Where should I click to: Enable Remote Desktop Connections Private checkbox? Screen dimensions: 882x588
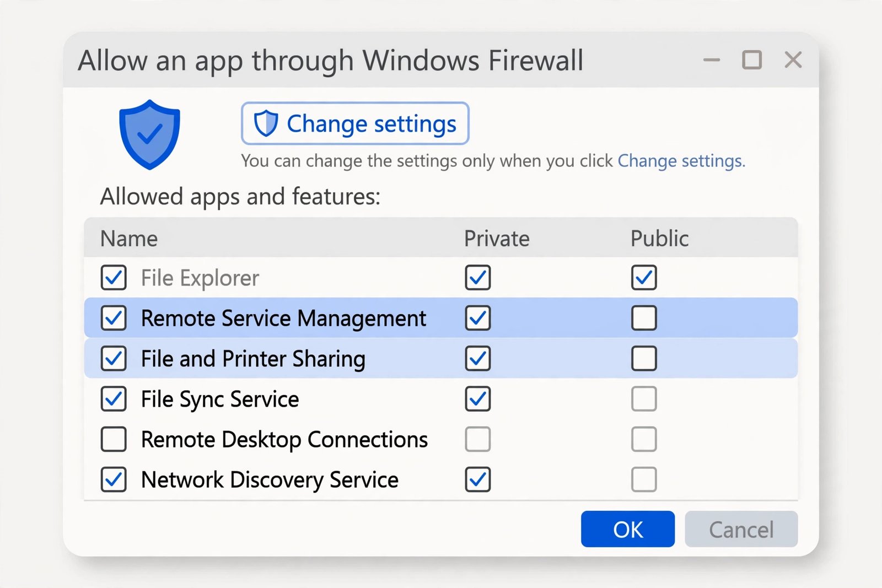(478, 439)
